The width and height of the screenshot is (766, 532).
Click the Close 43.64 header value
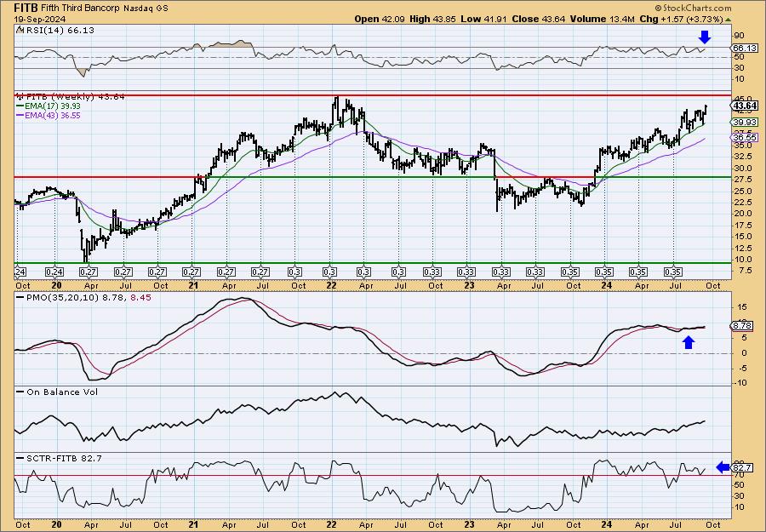coord(539,19)
